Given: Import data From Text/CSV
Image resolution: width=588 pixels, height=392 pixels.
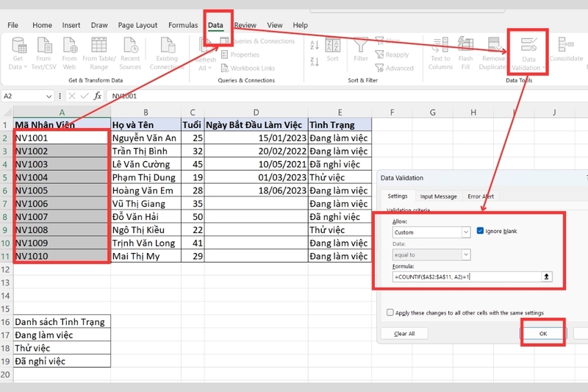Looking at the screenshot, I should point(44,54).
